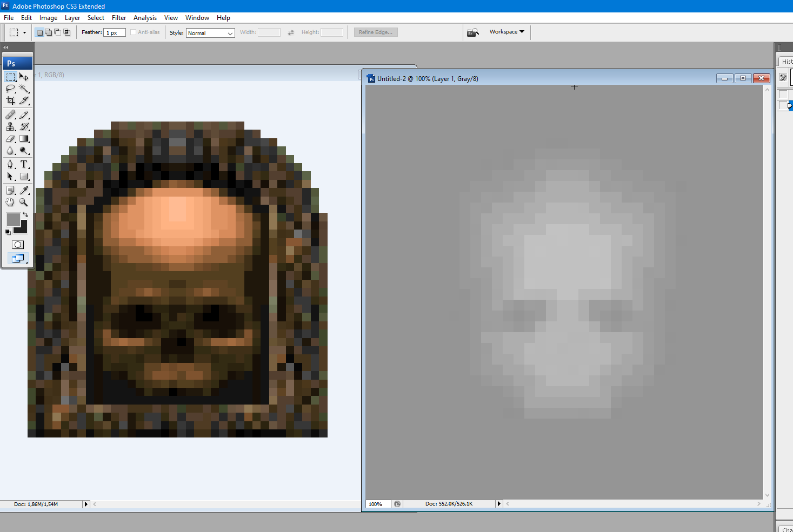Open the Style dropdown set to Normal
The width and height of the screenshot is (793, 532).
tap(210, 33)
